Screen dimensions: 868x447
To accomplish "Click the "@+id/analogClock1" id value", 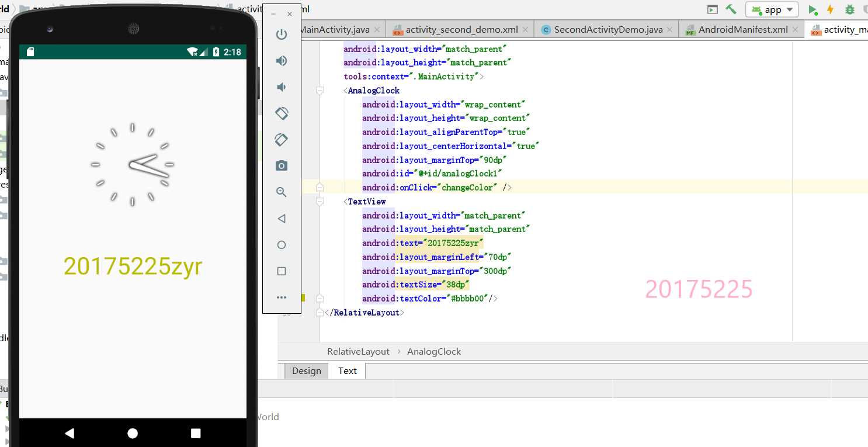I will 457,174.
